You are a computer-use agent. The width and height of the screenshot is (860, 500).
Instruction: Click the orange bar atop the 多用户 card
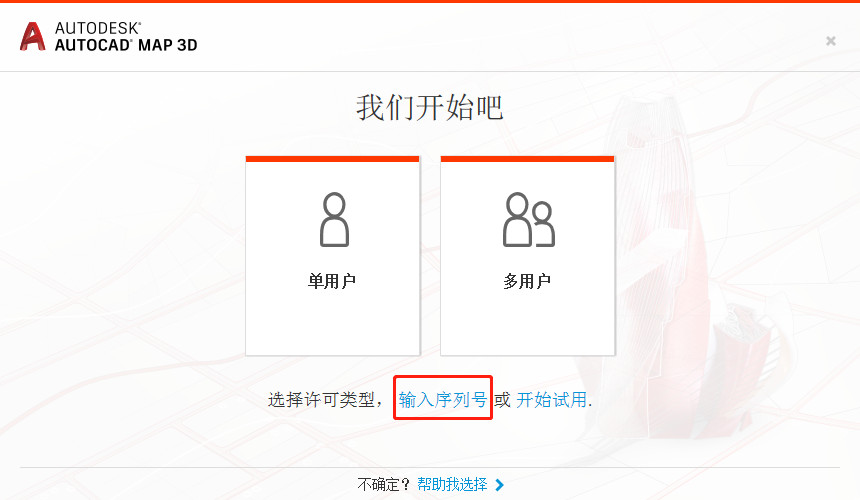point(527,159)
